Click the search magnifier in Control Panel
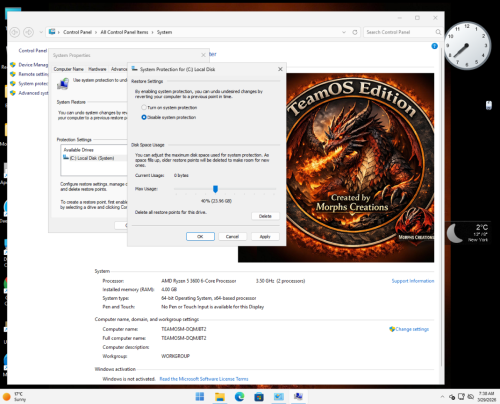Image resolution: width=500 pixels, height=404 pixels. 438,32
